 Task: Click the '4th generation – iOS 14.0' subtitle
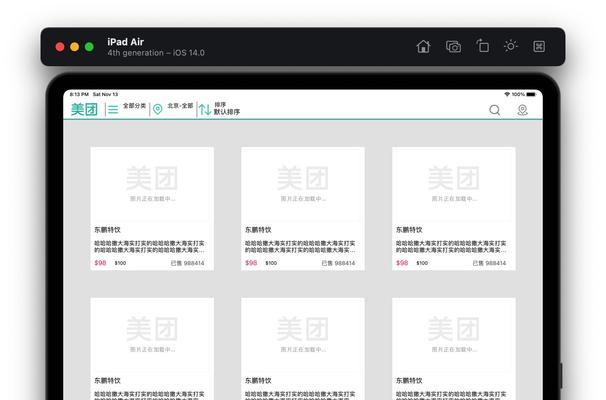[x=156, y=53]
